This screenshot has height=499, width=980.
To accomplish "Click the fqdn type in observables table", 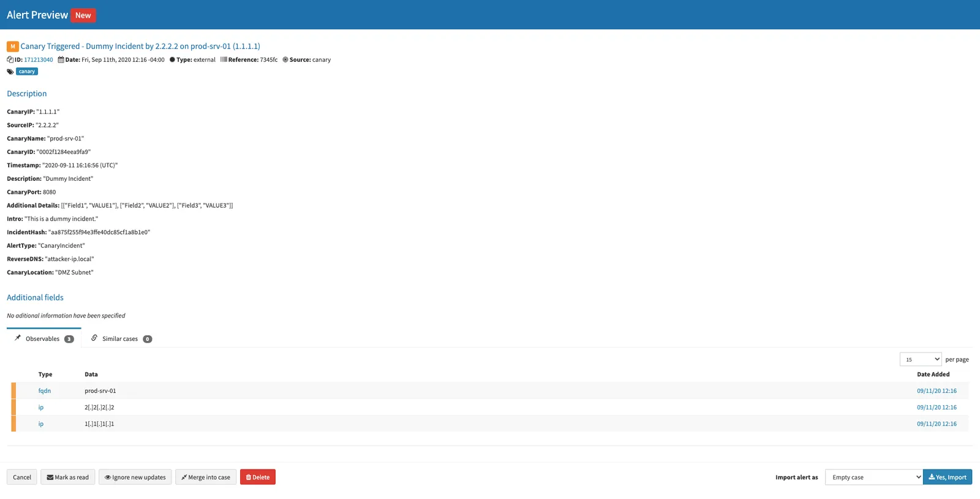I will coord(45,390).
